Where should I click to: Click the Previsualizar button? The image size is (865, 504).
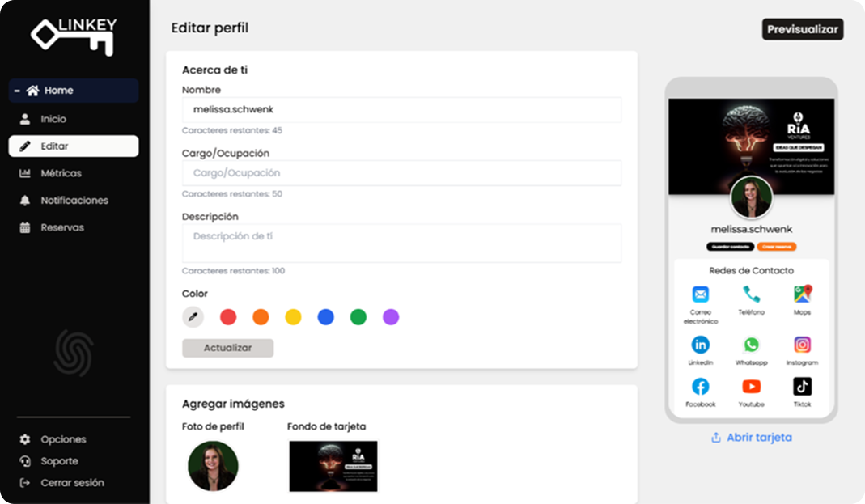pos(802,29)
